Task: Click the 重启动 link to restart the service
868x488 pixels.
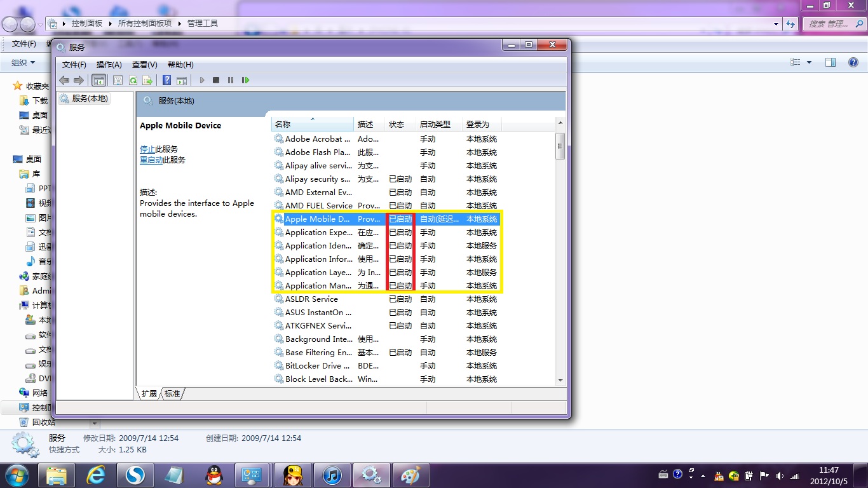Action: pyautogui.click(x=151, y=160)
